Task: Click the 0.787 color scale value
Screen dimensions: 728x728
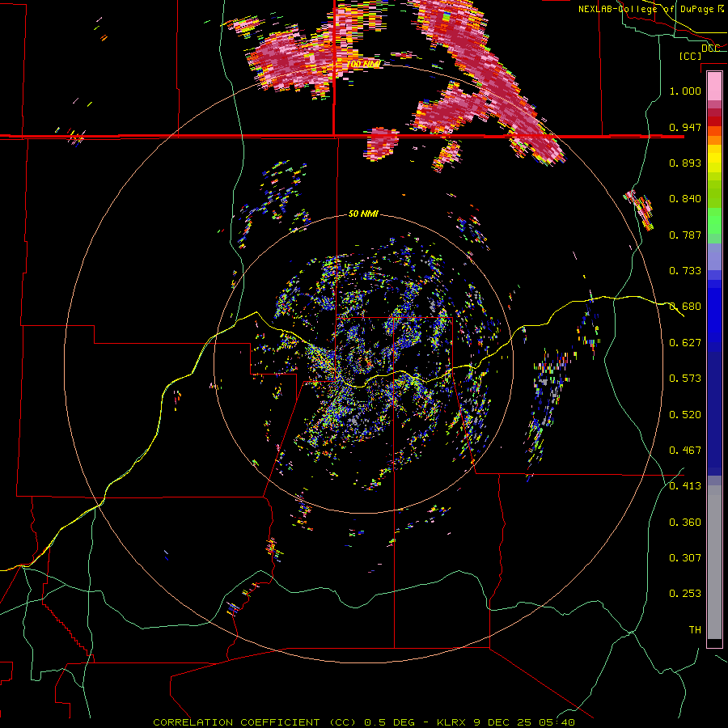Action: pos(685,235)
